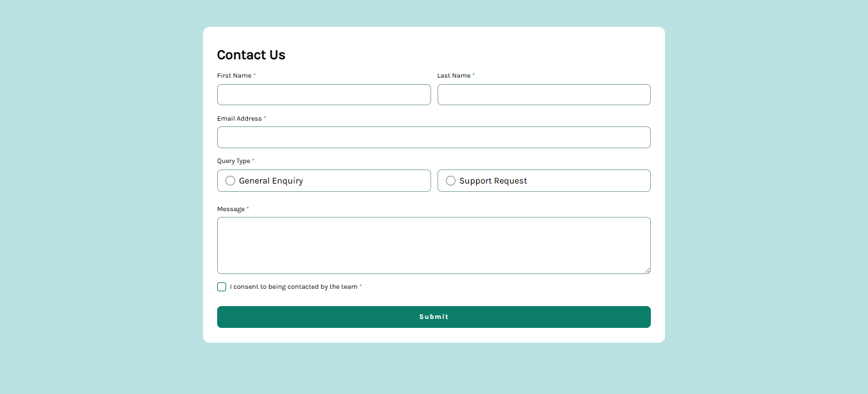Click the "Email Address" label text
868x394 pixels.
(x=239, y=119)
